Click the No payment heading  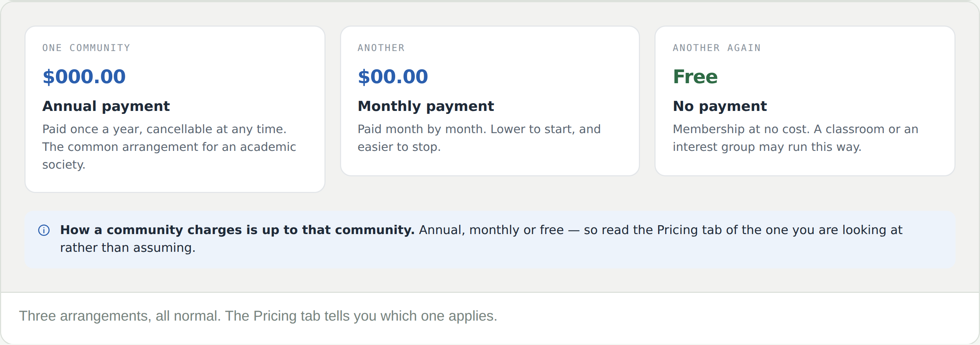pyautogui.click(x=720, y=106)
